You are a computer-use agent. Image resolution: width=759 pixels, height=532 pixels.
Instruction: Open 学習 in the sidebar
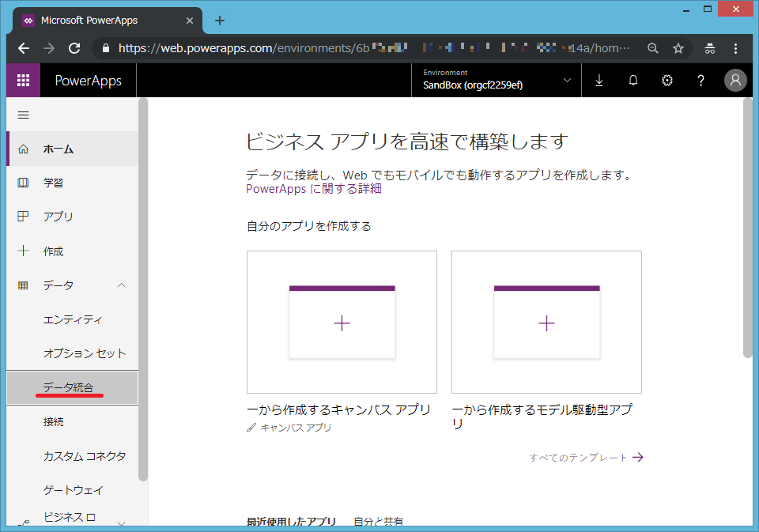point(73,183)
